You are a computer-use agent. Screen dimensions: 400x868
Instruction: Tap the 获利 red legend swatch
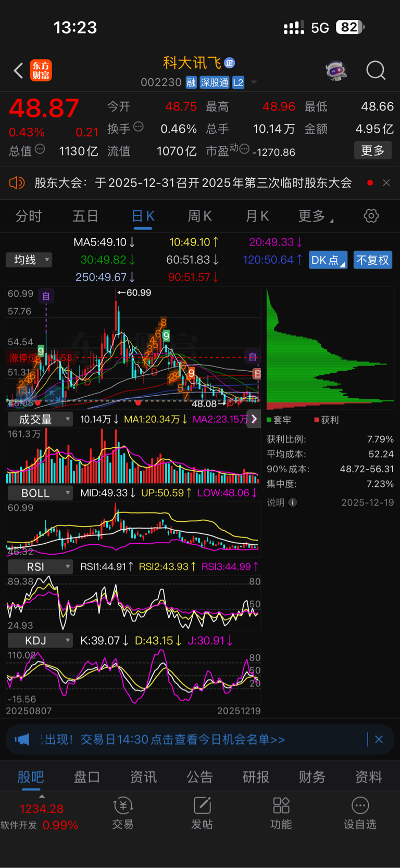(x=317, y=420)
